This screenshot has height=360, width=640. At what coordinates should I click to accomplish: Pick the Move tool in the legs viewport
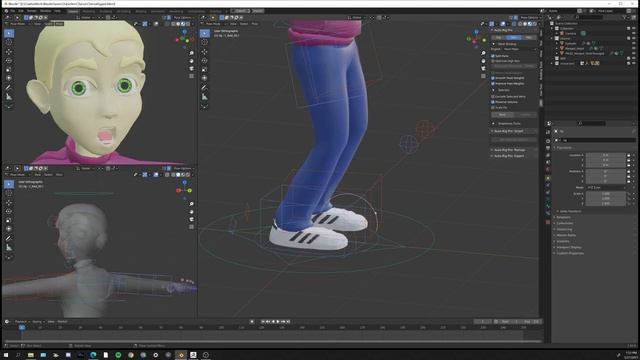click(x=204, y=52)
